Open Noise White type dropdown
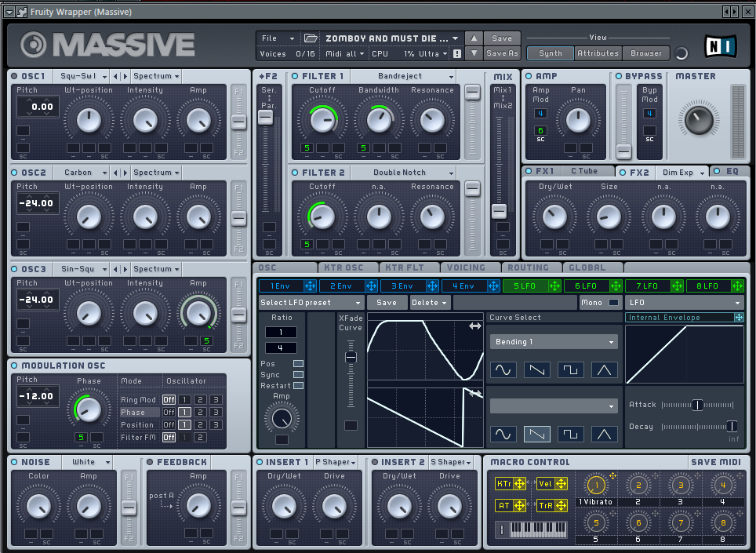 pyautogui.click(x=88, y=462)
